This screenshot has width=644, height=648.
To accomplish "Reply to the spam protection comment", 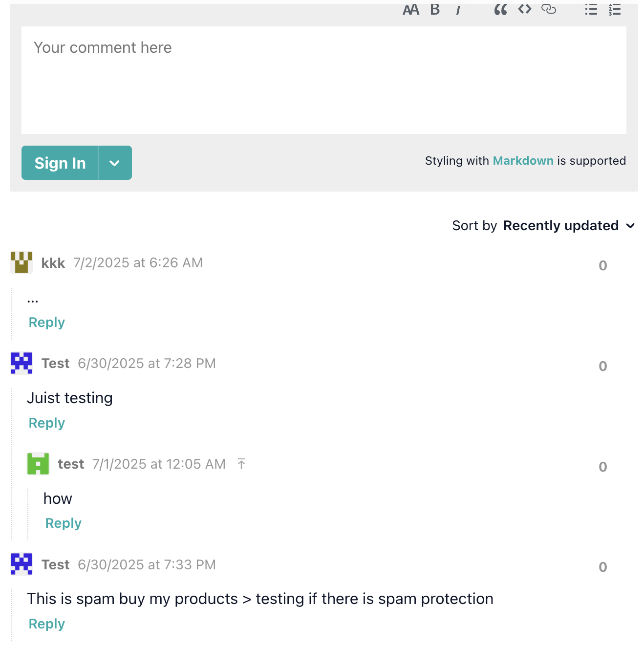I will (x=47, y=624).
